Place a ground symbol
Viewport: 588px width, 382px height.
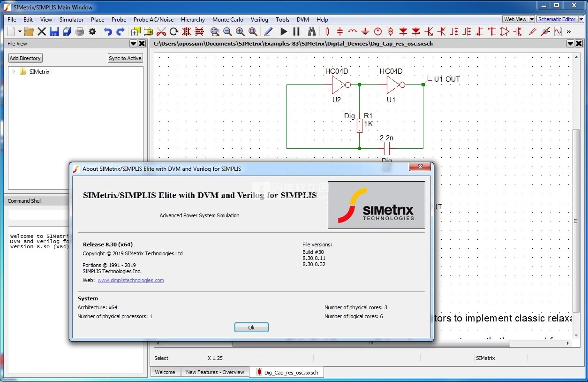pos(365,31)
